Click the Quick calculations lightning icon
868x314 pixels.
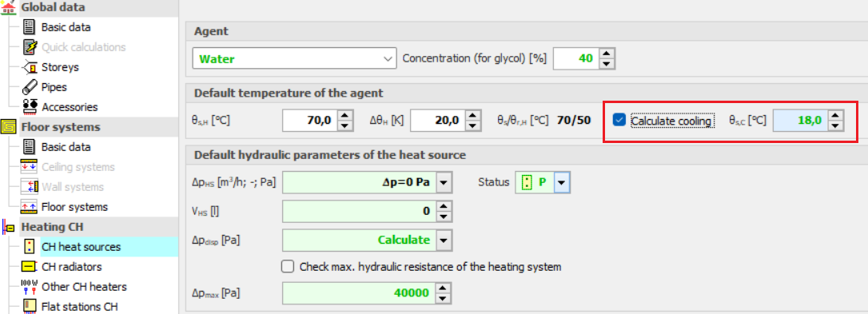[30, 47]
